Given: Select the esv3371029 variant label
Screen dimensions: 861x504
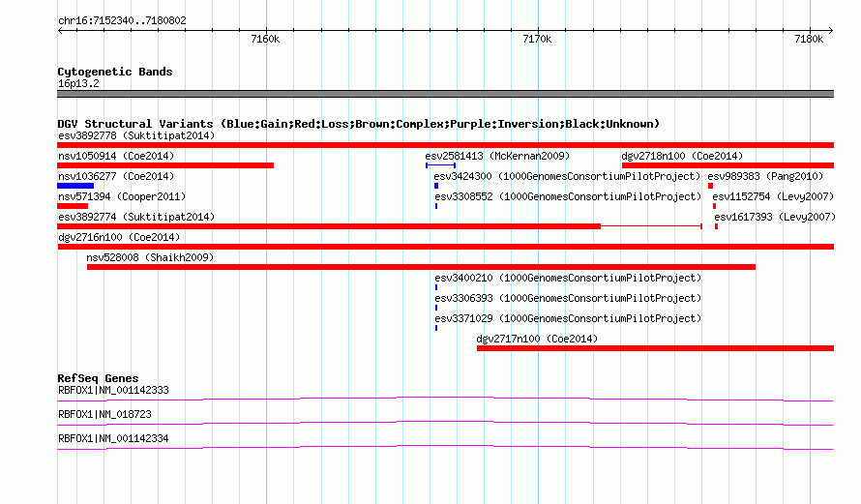Looking at the screenshot, I should [568, 318].
